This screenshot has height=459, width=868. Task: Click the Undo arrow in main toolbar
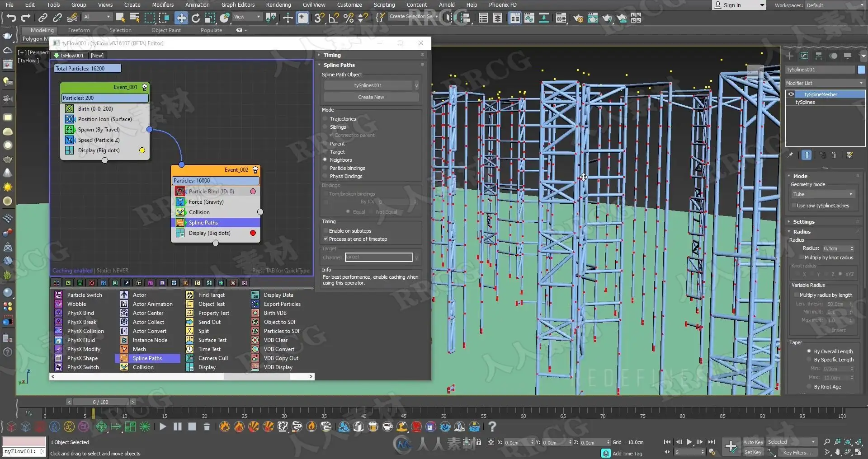pyautogui.click(x=11, y=18)
